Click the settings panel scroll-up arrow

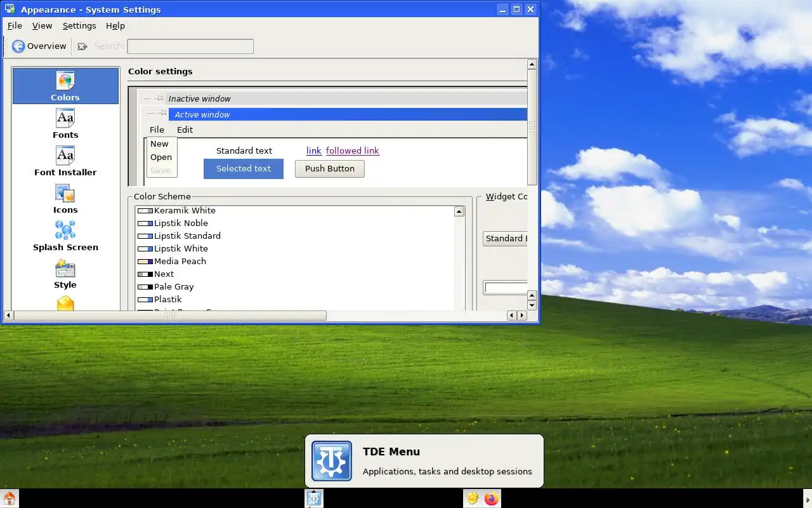click(x=532, y=63)
